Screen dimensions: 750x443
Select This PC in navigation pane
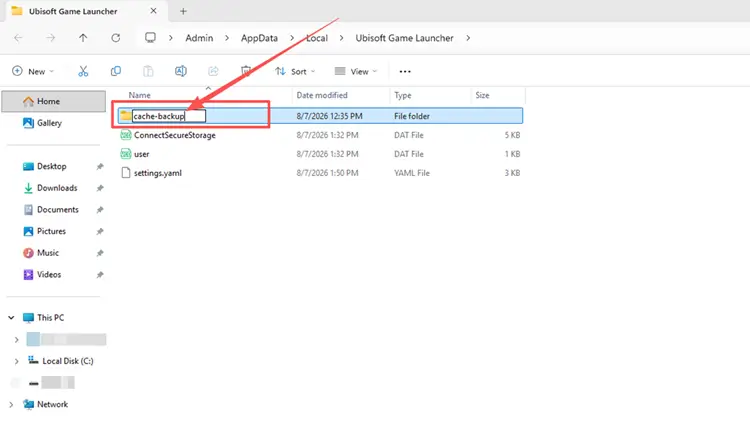coord(50,318)
